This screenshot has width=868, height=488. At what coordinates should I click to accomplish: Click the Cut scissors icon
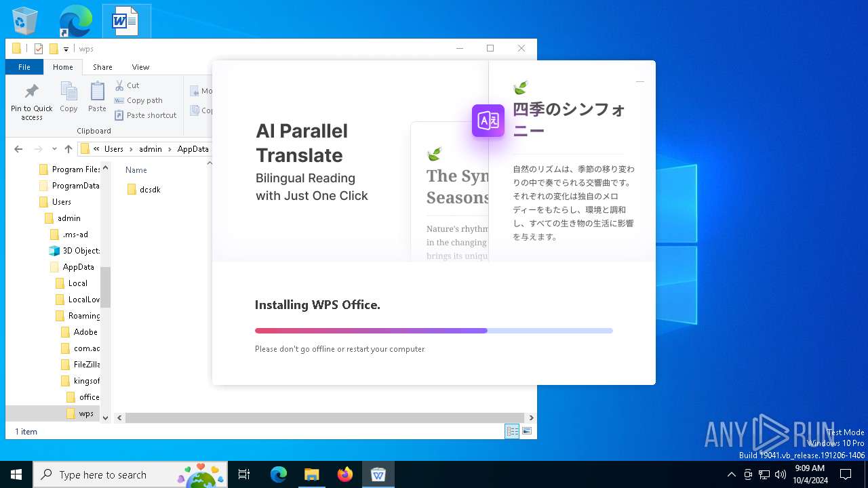[x=120, y=85]
